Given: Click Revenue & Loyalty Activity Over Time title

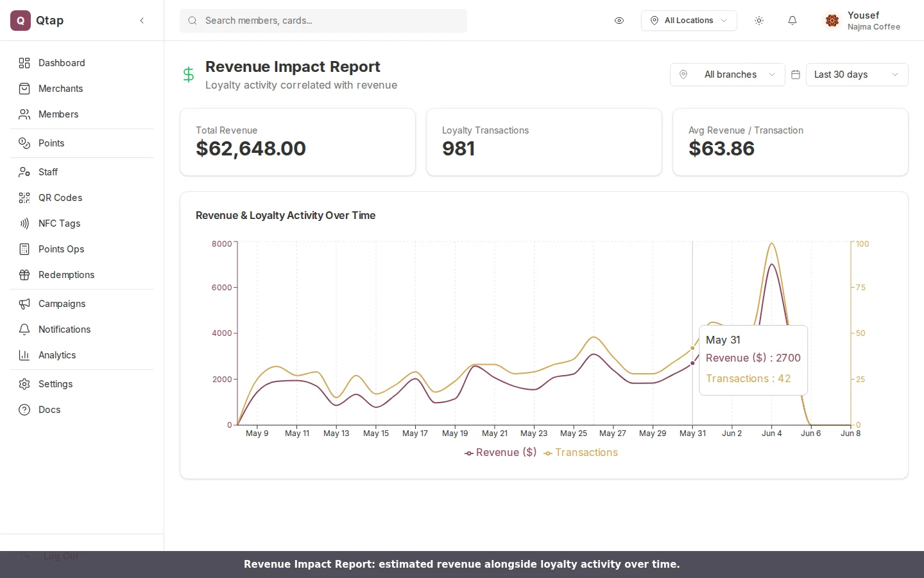Looking at the screenshot, I should point(286,216).
